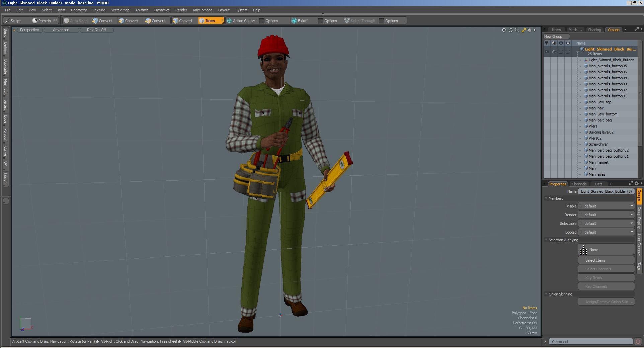Open the Locked dropdown
The height and width of the screenshot is (348, 644).
pyautogui.click(x=609, y=232)
